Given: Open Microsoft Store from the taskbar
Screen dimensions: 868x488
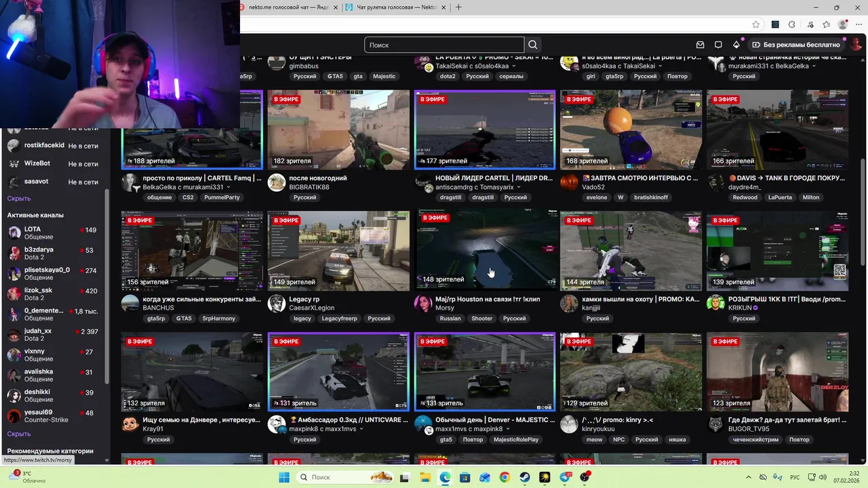Looking at the screenshot, I should [x=465, y=477].
